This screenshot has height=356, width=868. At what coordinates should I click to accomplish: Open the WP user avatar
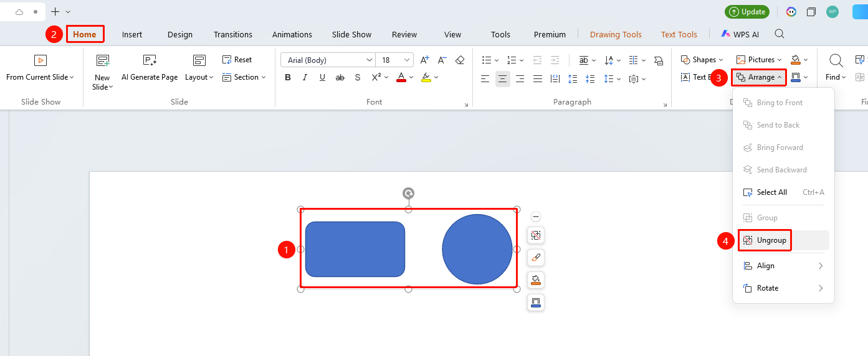[x=832, y=12]
